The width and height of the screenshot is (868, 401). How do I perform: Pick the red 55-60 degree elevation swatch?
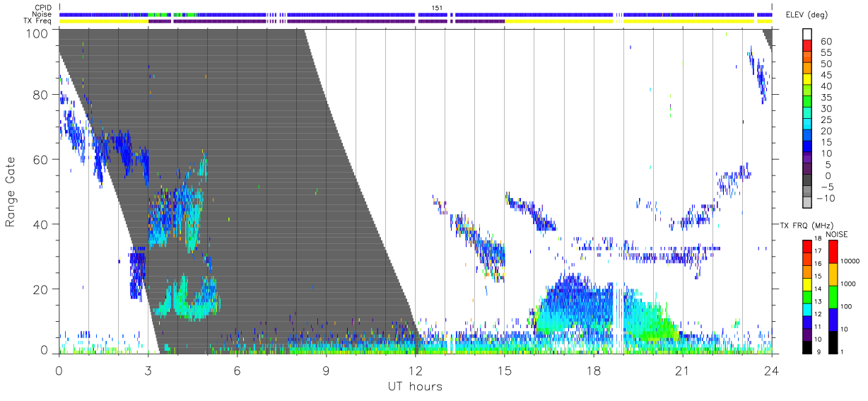coord(807,45)
